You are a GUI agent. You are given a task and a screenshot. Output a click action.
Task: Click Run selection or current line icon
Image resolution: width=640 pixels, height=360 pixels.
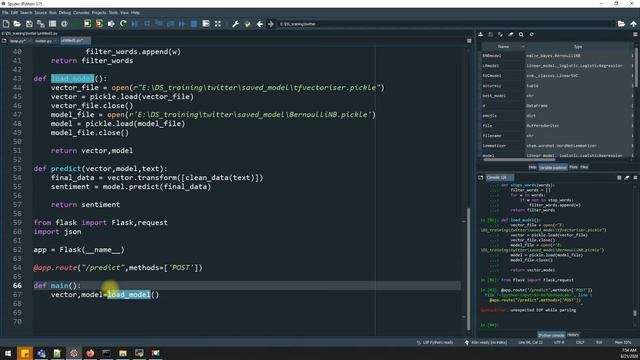pyautogui.click(x=111, y=24)
